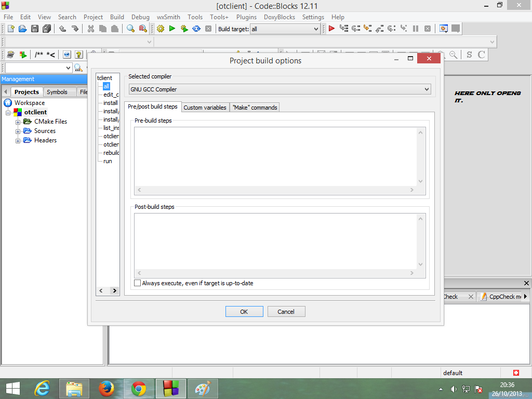Build the project with gear icon

[x=161, y=29]
